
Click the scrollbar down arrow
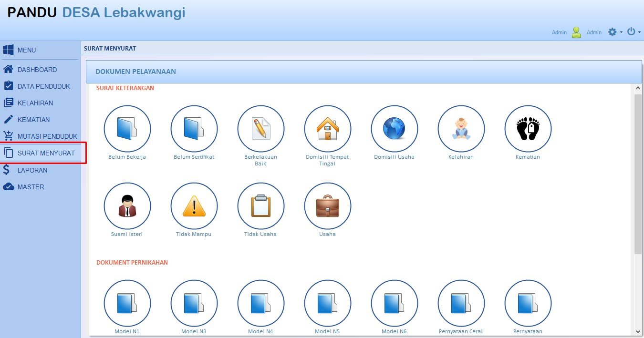tap(638, 331)
